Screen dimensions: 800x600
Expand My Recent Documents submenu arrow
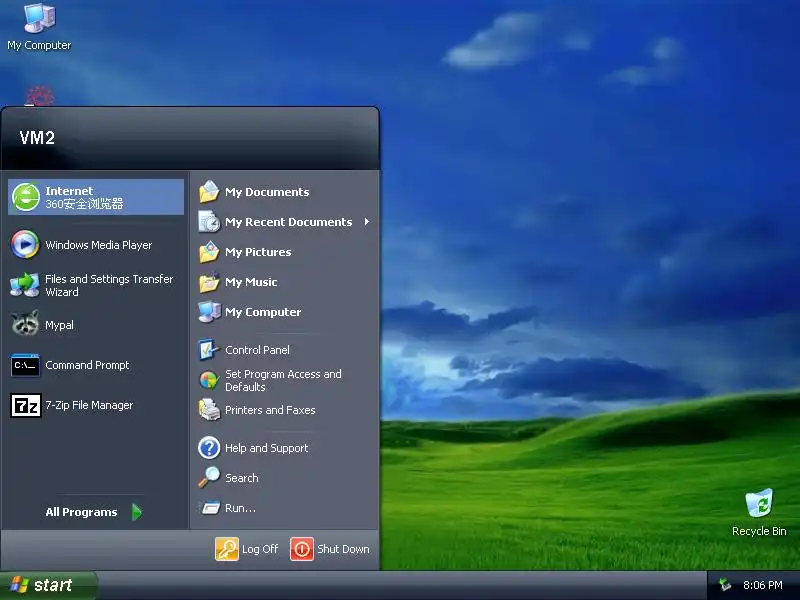click(366, 221)
